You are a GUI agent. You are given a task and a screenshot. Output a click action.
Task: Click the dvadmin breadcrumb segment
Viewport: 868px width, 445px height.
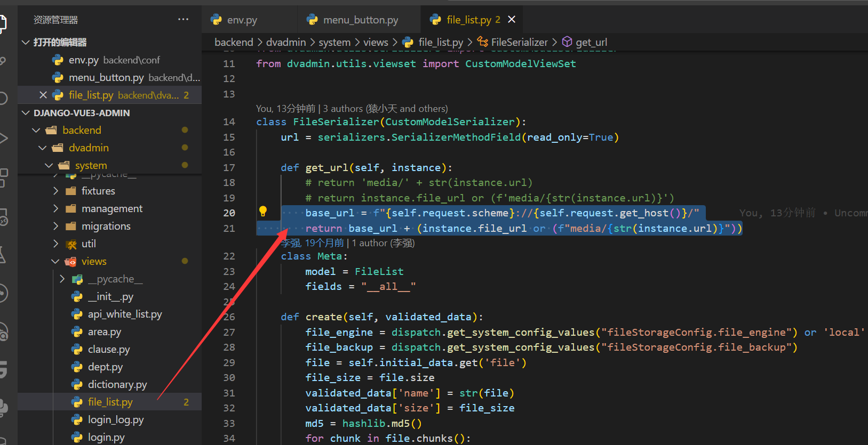(x=286, y=42)
